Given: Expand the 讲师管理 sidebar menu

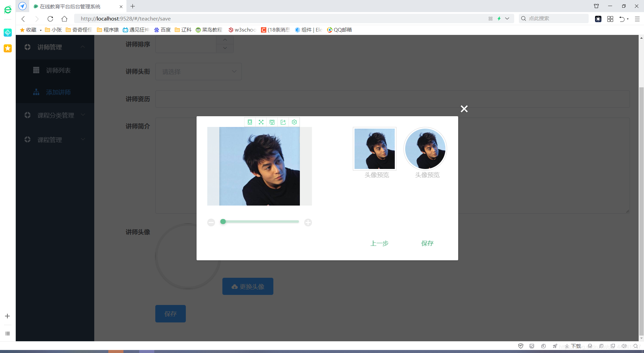Looking at the screenshot, I should [55, 47].
